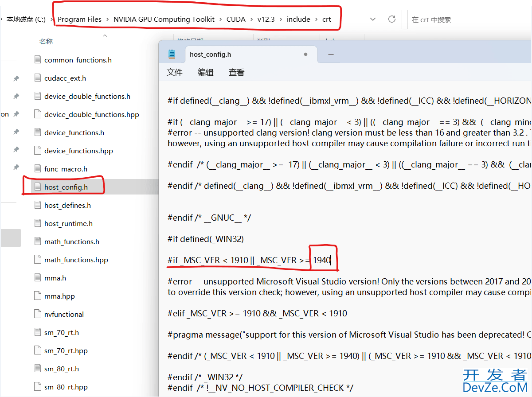Click the file icon next to host_config.h in list
Image resolution: width=532 pixels, height=397 pixels.
[37, 187]
